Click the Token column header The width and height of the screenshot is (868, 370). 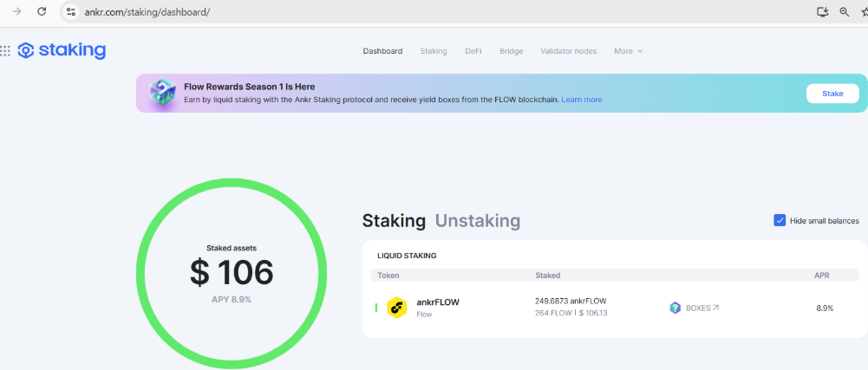pyautogui.click(x=388, y=275)
